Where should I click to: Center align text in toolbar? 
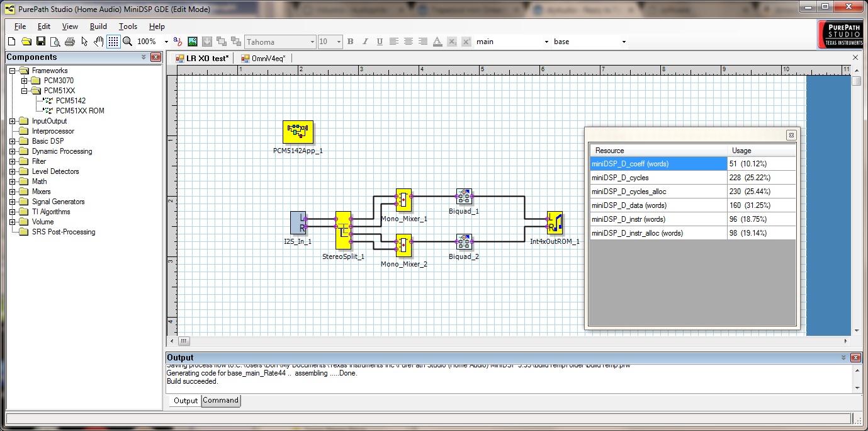coord(409,42)
